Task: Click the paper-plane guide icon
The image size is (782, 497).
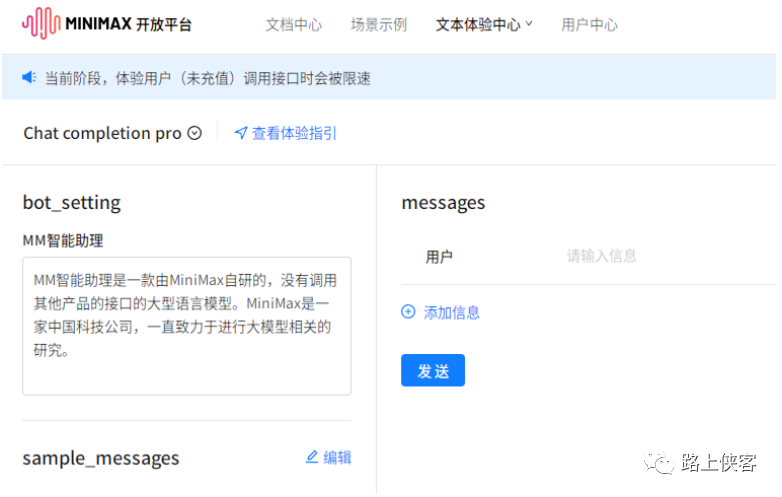Action: tap(241, 133)
